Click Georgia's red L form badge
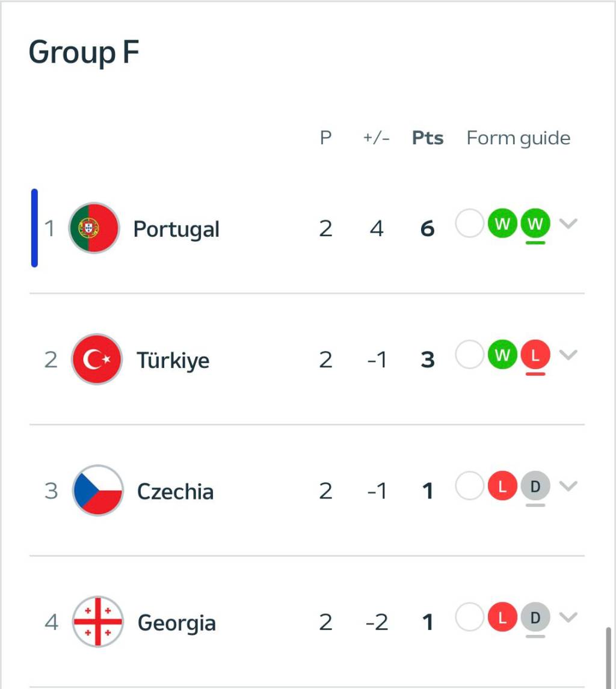The width and height of the screenshot is (616, 689). point(503,617)
